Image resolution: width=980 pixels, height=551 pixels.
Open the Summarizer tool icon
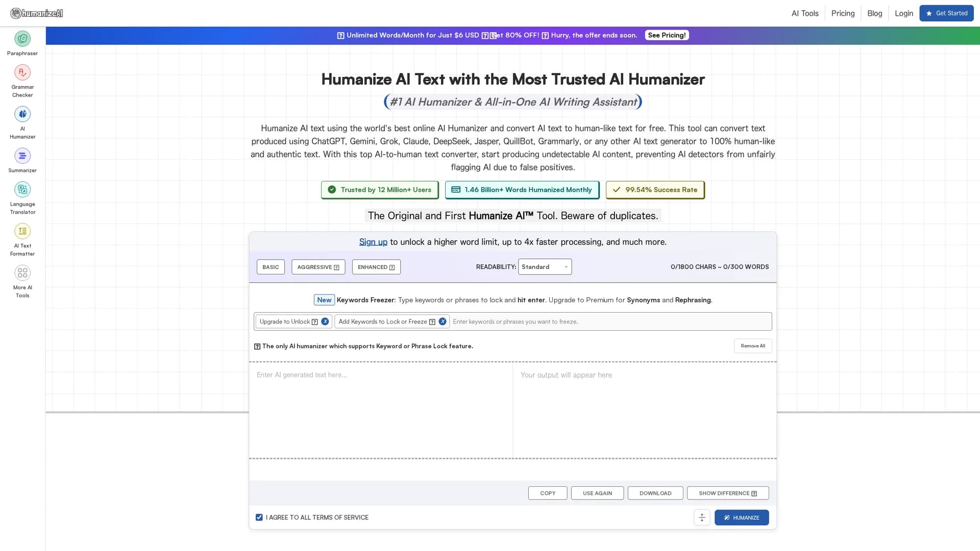click(22, 156)
